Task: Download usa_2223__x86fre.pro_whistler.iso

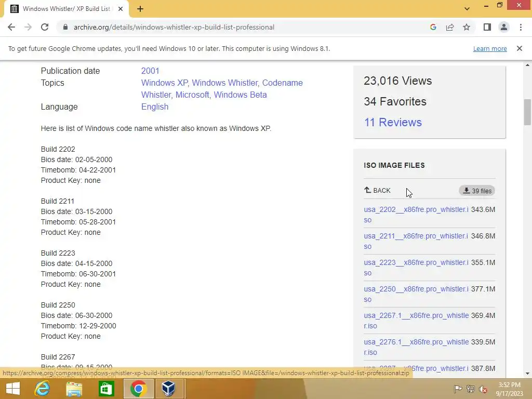Action: click(416, 268)
